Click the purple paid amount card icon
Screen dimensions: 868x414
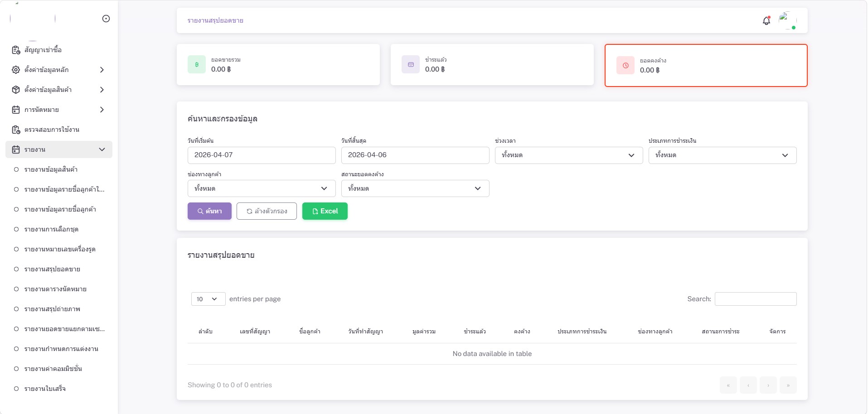(411, 65)
